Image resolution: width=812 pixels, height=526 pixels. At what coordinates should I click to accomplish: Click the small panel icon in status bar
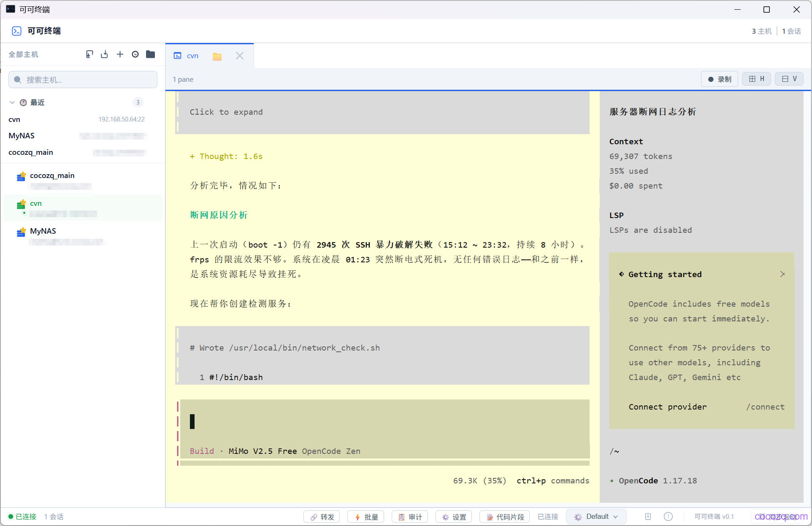point(648,517)
